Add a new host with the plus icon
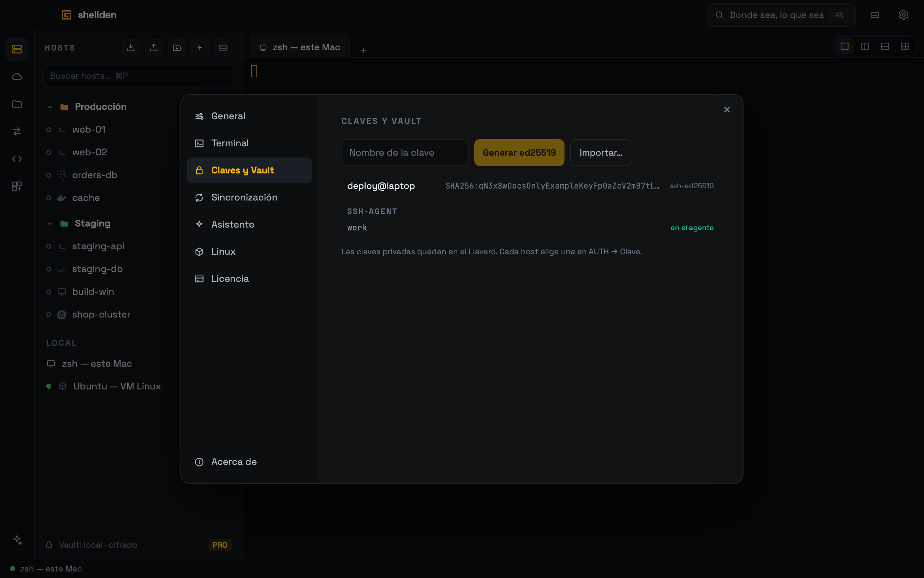Image resolution: width=924 pixels, height=578 pixels. [200, 48]
